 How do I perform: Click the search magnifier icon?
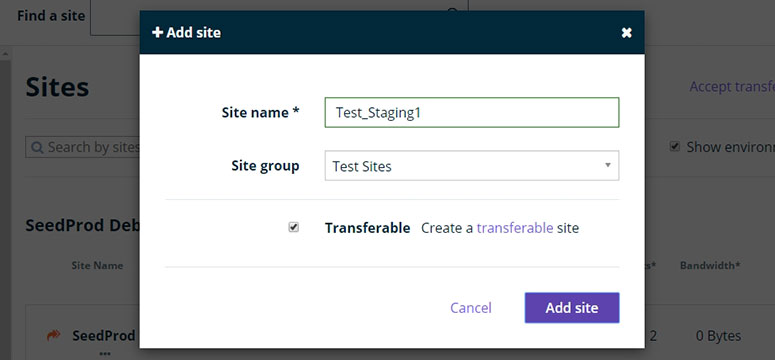coord(37,147)
